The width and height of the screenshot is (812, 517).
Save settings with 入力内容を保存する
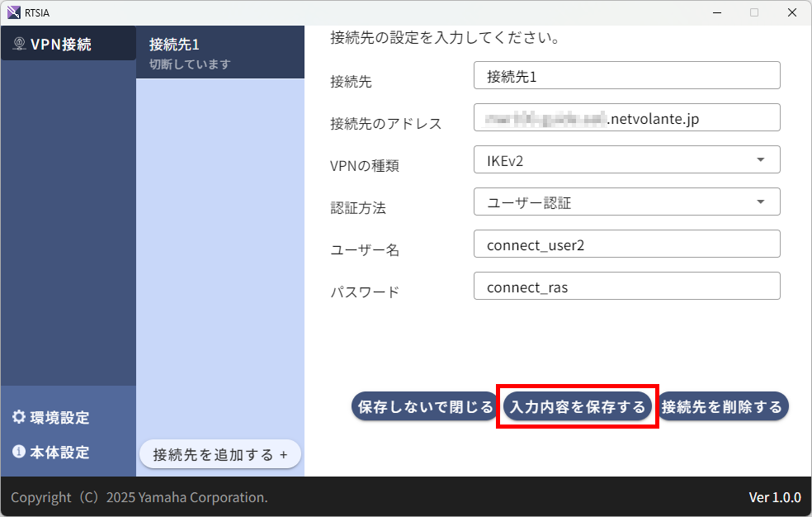[x=578, y=406]
